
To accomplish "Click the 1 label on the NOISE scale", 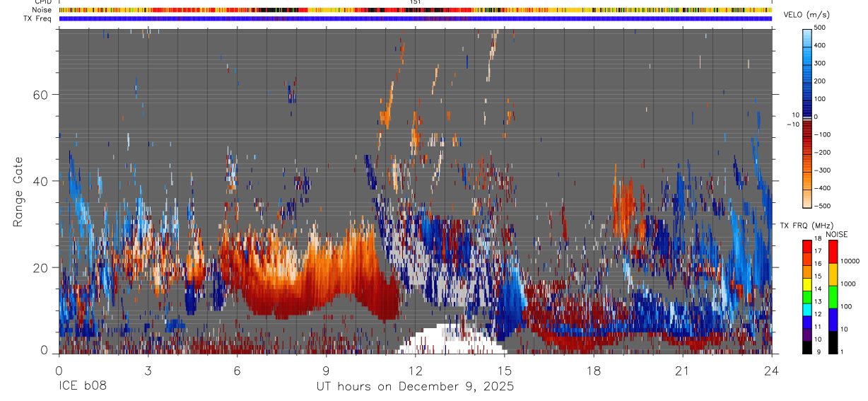I will (x=842, y=352).
